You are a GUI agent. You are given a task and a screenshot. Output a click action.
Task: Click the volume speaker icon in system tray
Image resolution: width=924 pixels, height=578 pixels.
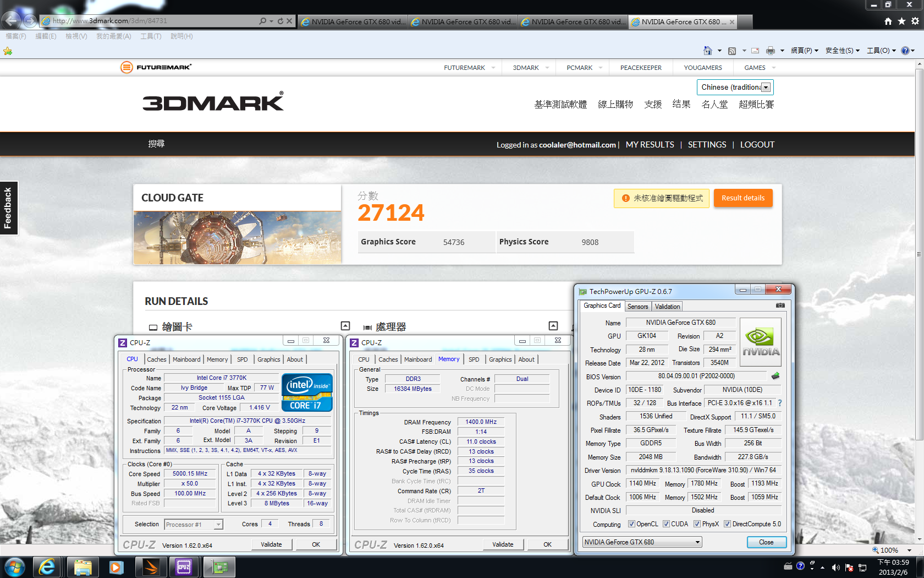click(836, 568)
